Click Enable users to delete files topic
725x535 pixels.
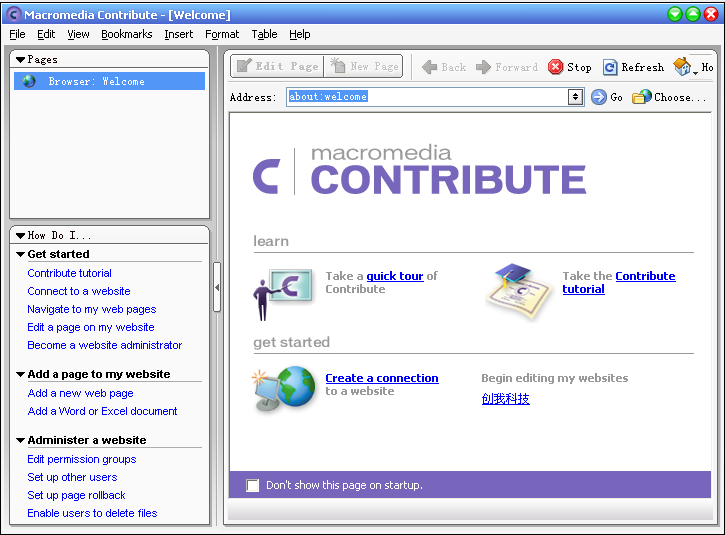92,513
